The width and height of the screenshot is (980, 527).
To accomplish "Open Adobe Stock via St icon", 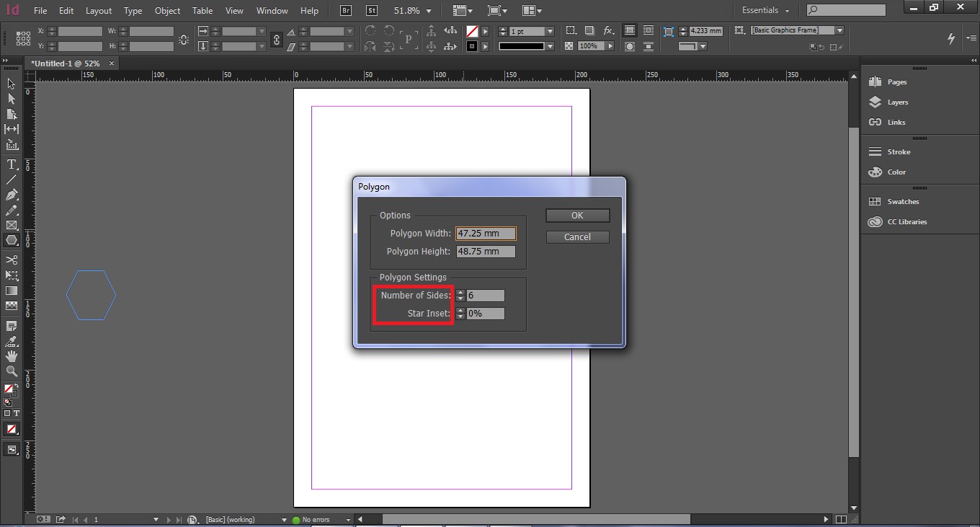I will pos(372,11).
